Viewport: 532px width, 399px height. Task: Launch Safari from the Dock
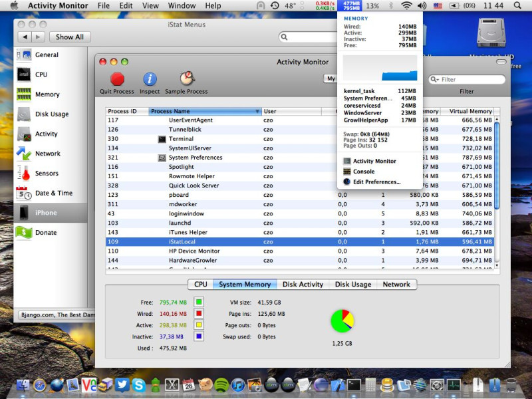[x=40, y=385]
